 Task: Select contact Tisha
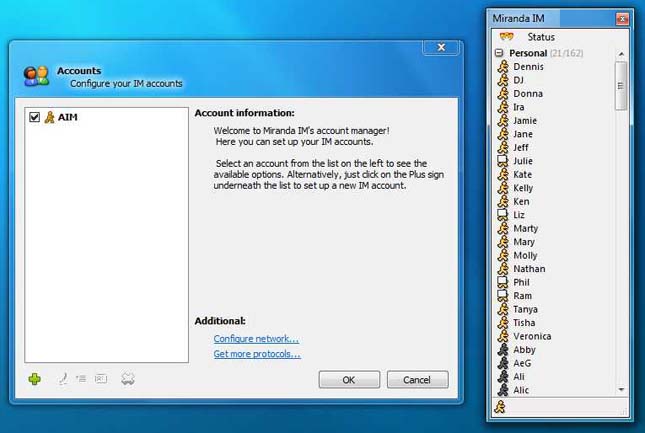(524, 323)
